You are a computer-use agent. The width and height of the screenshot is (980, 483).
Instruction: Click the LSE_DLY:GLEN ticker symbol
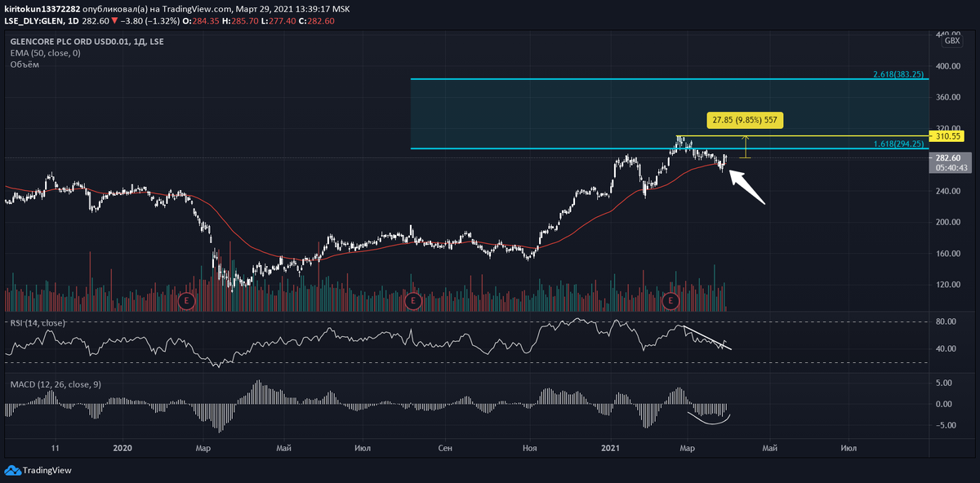[34, 20]
